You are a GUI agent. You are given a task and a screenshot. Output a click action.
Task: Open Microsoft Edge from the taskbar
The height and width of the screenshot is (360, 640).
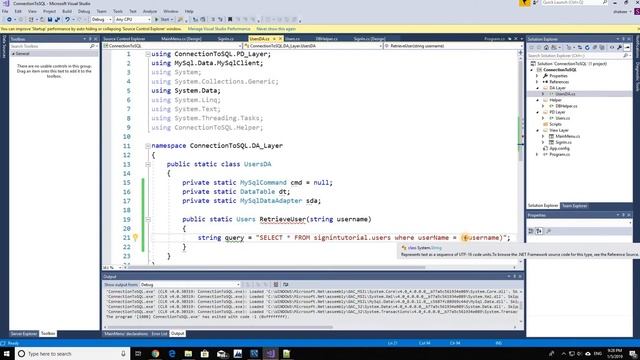click(x=172, y=353)
